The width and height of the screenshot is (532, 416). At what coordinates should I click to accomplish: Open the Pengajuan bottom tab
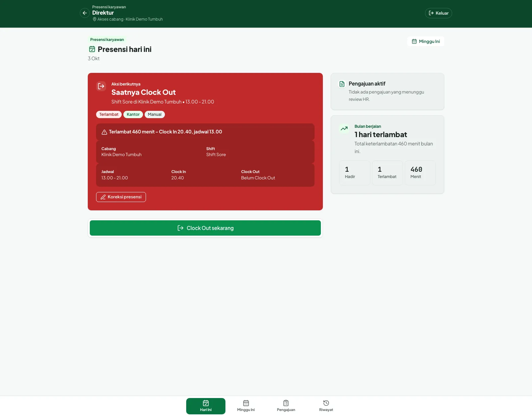click(286, 406)
